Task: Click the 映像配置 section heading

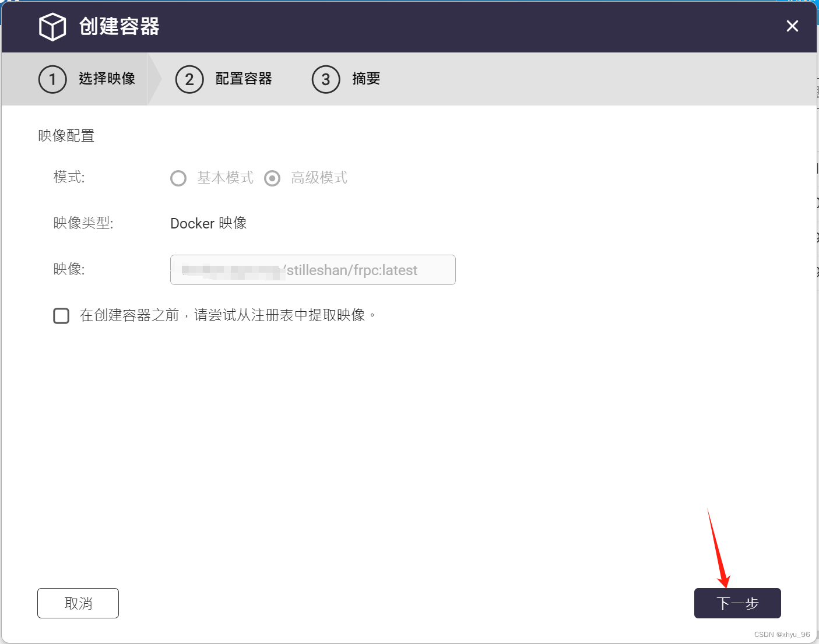Action: 66,136
